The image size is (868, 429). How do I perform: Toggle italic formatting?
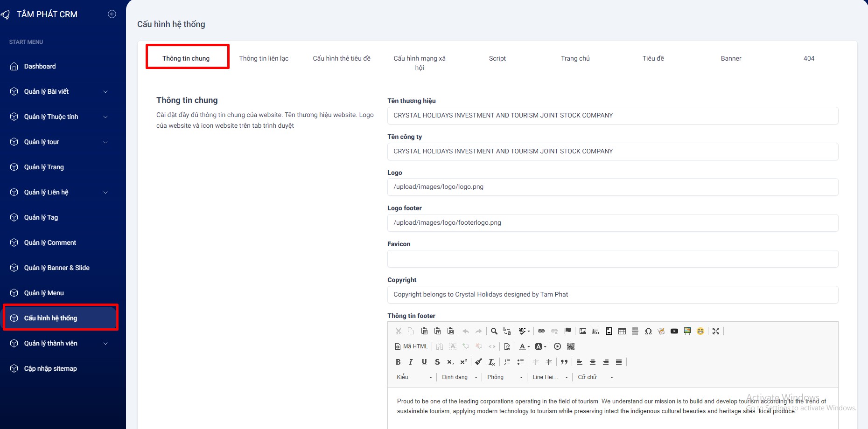[411, 362]
